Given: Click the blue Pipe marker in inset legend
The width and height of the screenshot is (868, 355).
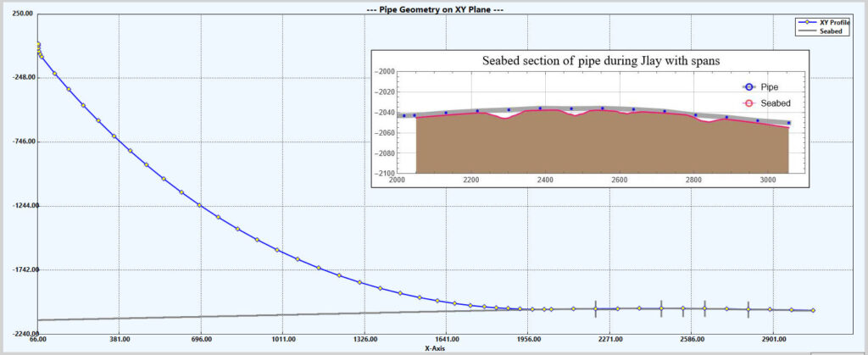Looking at the screenshot, I should 748,86.
